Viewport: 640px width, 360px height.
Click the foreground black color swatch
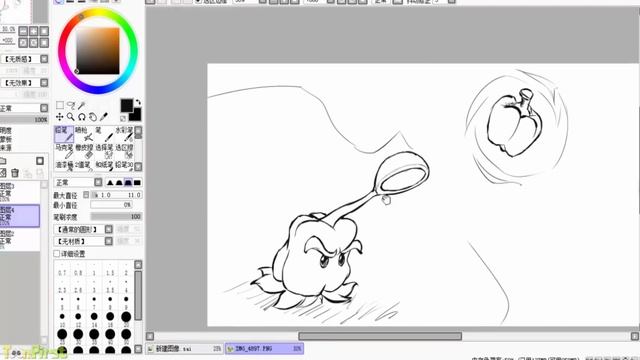pos(127,105)
